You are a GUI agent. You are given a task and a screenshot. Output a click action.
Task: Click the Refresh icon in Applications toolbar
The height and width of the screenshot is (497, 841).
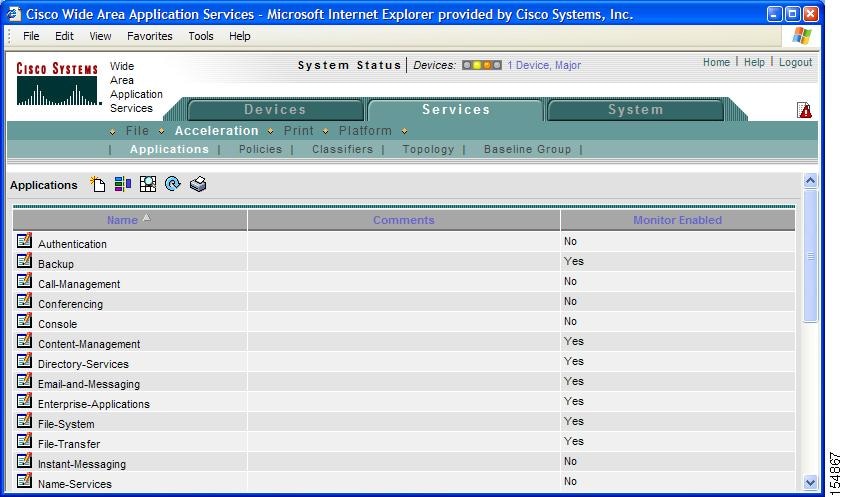[x=173, y=184]
